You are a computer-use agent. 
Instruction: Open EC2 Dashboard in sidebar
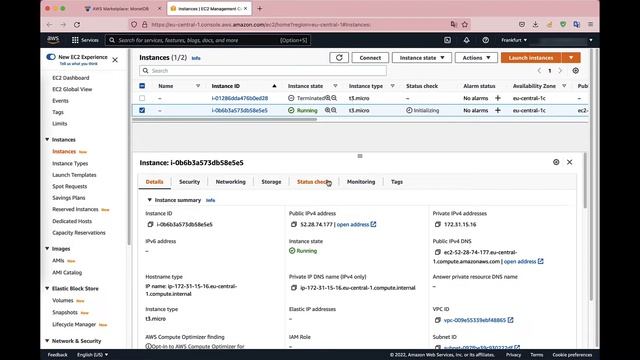pos(71,78)
